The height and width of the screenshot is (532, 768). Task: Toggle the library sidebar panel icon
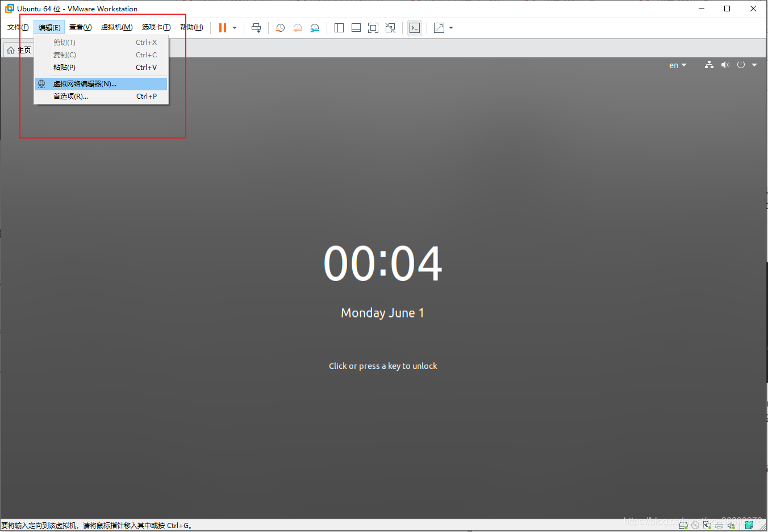[x=339, y=28]
